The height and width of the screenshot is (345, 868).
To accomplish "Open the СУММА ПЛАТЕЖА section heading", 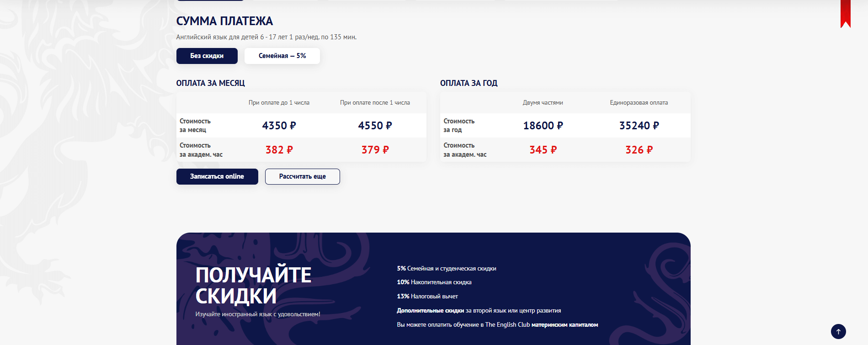I will pos(224,21).
